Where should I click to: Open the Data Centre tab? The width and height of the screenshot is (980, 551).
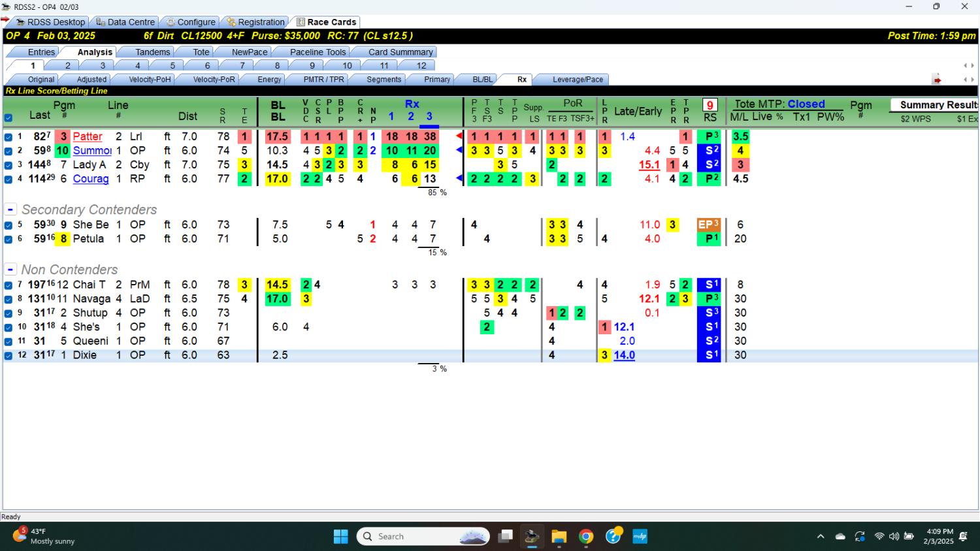click(x=125, y=22)
